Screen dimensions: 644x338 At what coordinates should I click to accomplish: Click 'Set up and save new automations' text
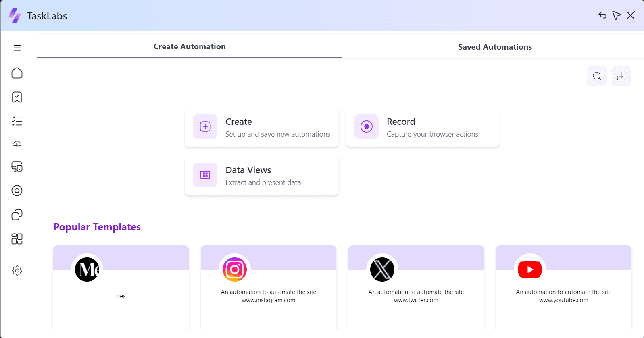278,134
